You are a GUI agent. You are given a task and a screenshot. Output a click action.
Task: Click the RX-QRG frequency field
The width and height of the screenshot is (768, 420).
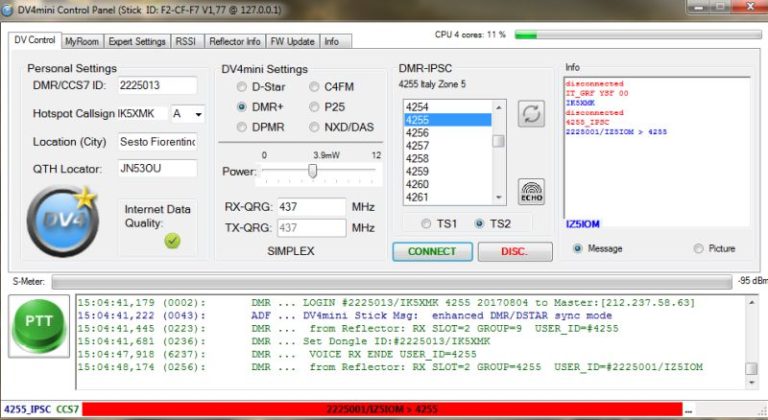pos(312,207)
